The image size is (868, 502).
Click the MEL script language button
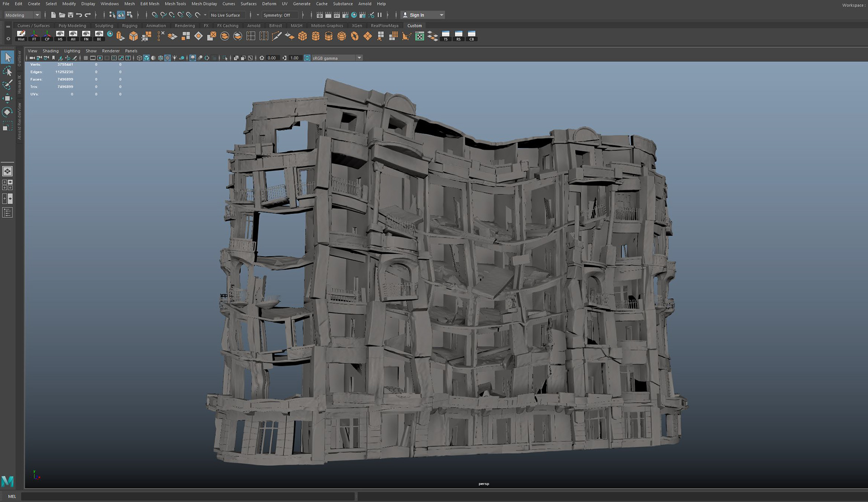12,496
